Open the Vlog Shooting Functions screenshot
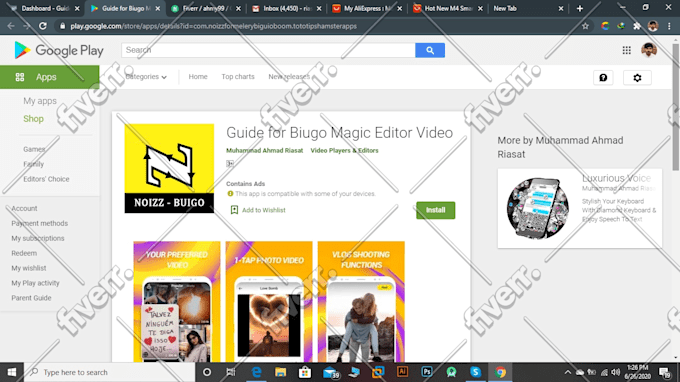This screenshot has width=680, height=382. tap(361, 301)
